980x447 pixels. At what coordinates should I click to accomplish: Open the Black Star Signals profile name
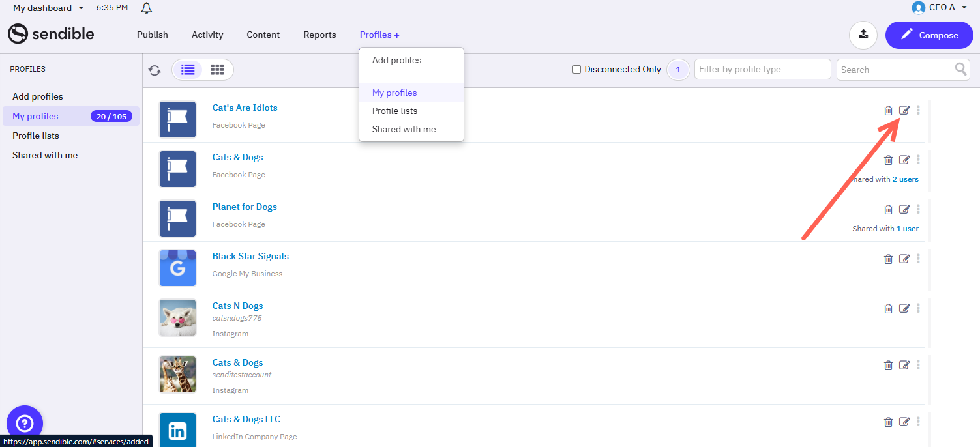point(250,256)
